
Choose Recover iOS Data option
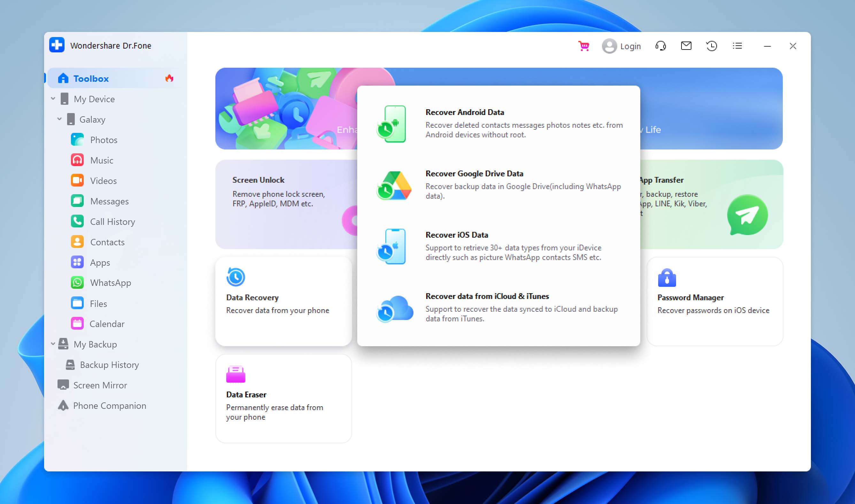point(499,246)
